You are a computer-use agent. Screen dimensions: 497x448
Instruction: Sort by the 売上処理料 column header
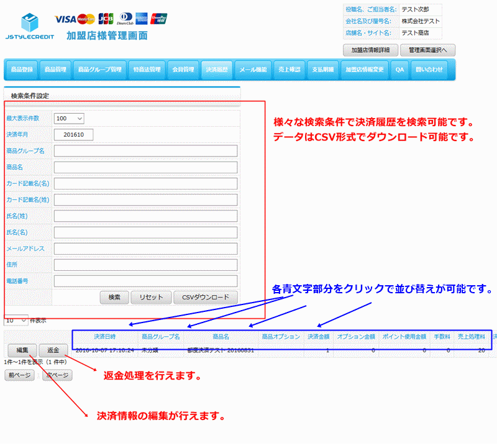click(x=472, y=337)
